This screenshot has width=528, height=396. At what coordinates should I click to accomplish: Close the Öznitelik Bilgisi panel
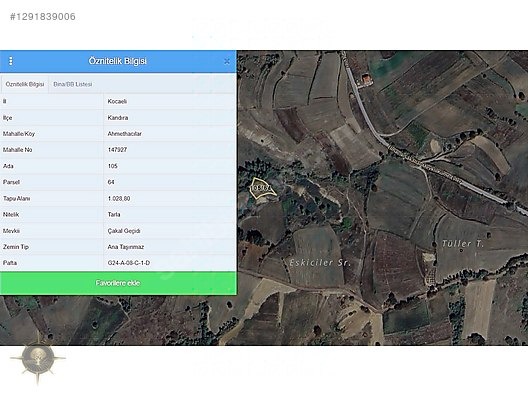coord(227,61)
